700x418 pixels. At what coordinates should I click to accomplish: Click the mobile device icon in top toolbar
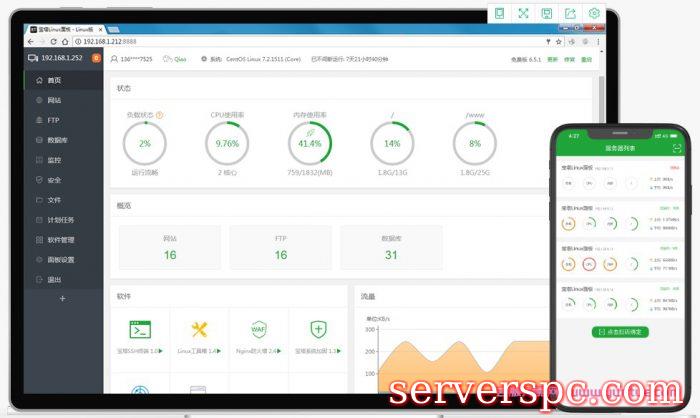pos(499,13)
